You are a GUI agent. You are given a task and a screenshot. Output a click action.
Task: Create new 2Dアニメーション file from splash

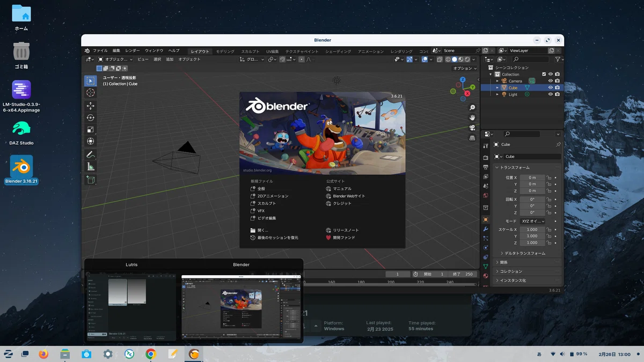click(x=269, y=196)
